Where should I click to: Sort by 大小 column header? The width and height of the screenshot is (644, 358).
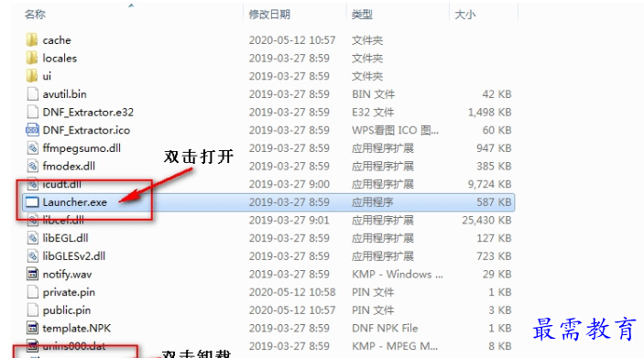click(465, 15)
